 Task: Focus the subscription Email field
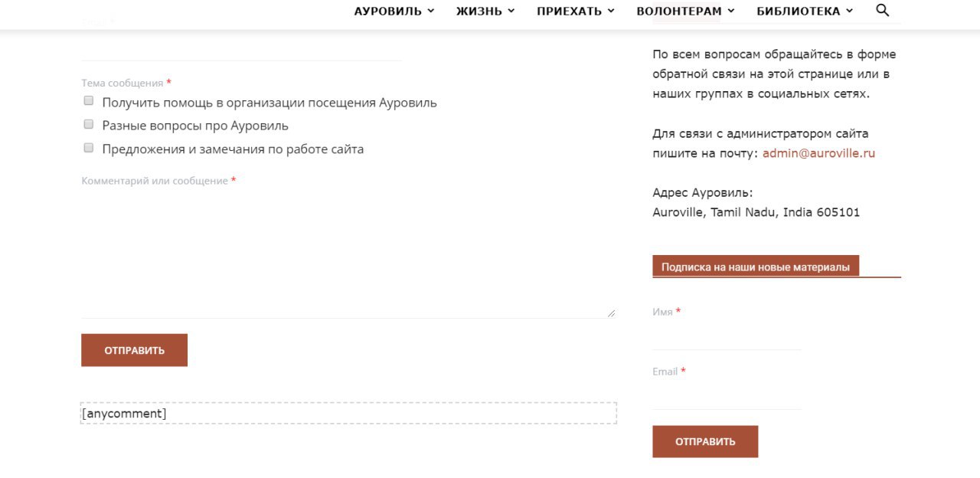tap(727, 395)
